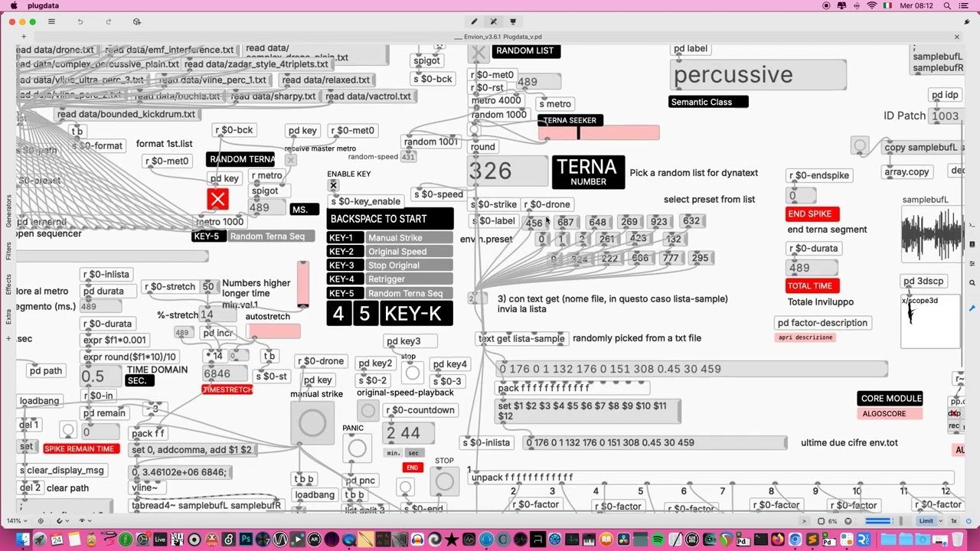Open Wi-Fi status in menu bar
The height and width of the screenshot is (551, 980).
point(871,5)
